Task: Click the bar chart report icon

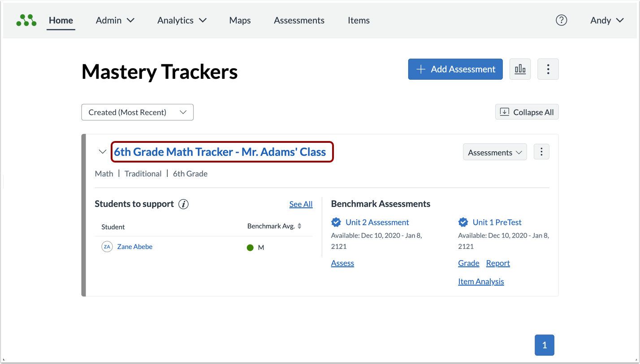Action: point(520,69)
